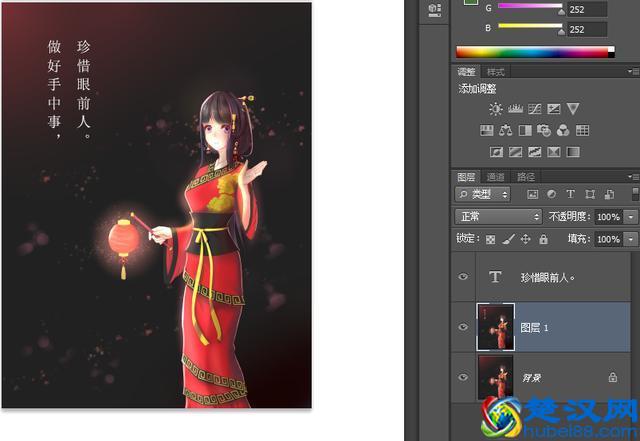Toggle visibility of 图层 1

point(462,327)
